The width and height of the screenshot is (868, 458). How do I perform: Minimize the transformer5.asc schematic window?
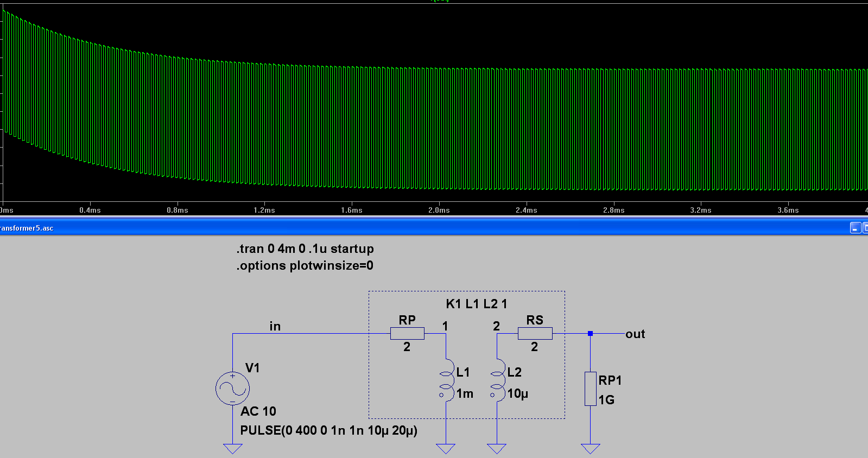[x=855, y=228]
